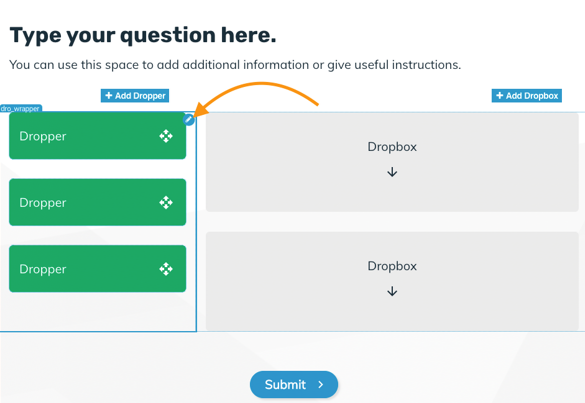
Task: Add a new Dropbox area
Action: pos(526,96)
